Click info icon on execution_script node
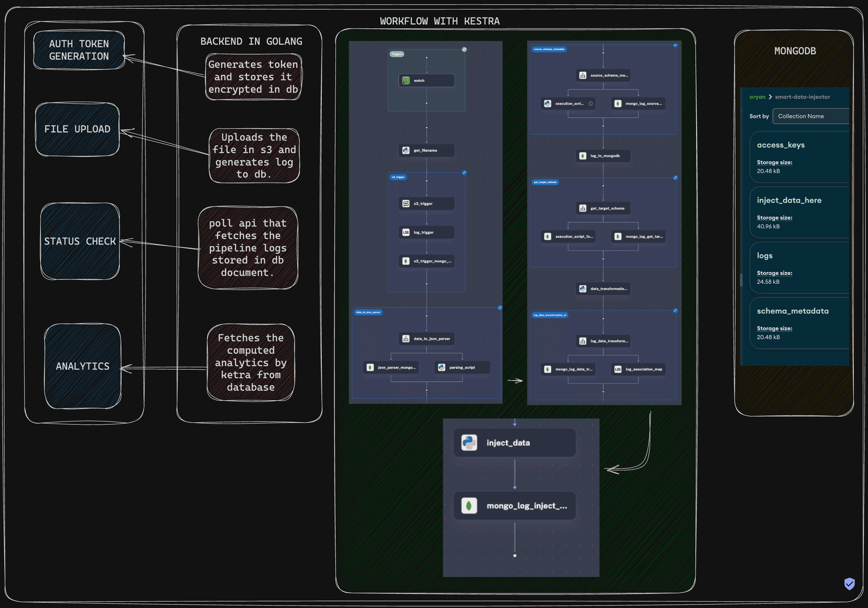 (591, 104)
